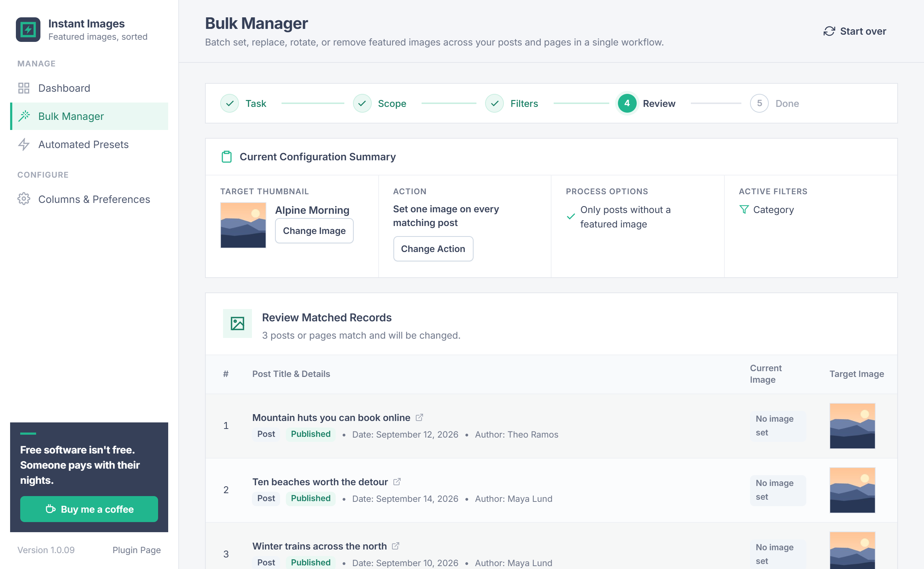924x569 pixels.
Task: Click the Change Action button
Action: tap(433, 249)
